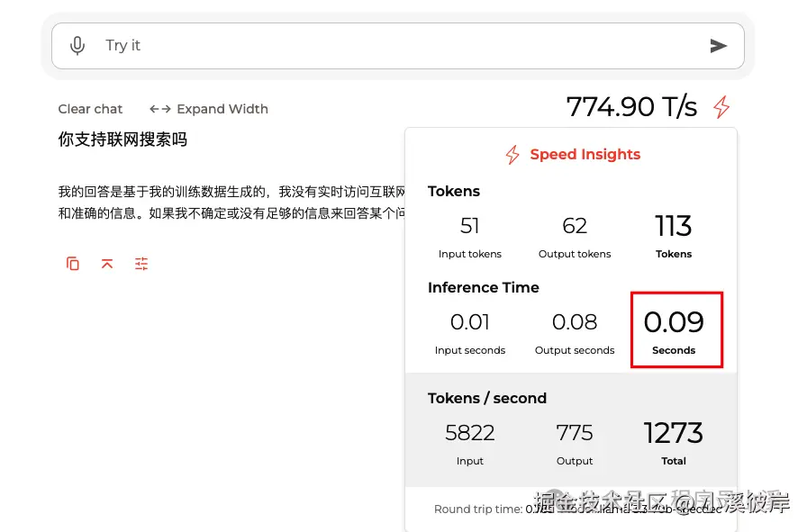Click the double-arrow icon beside Expand Width

tap(159, 108)
